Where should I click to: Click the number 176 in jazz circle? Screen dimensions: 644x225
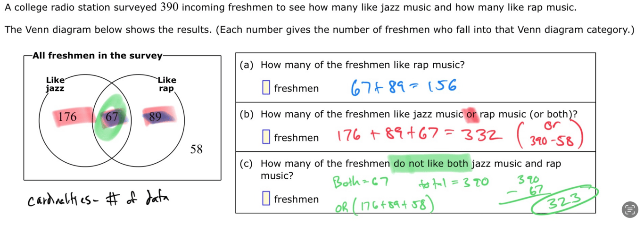click(67, 117)
